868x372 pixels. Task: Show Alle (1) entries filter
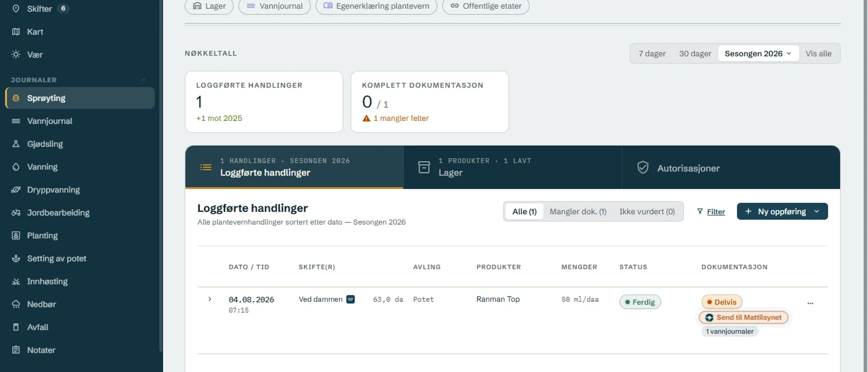coord(524,211)
